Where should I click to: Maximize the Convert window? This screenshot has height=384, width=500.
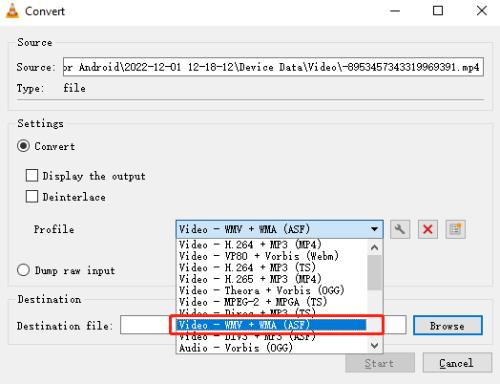[438, 11]
